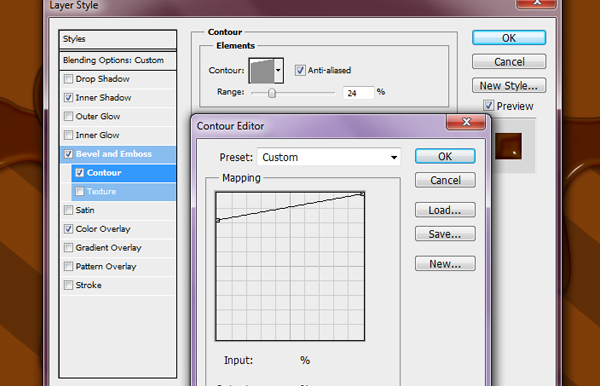
Task: Open the Bevel and Emboss settings
Action: point(113,154)
